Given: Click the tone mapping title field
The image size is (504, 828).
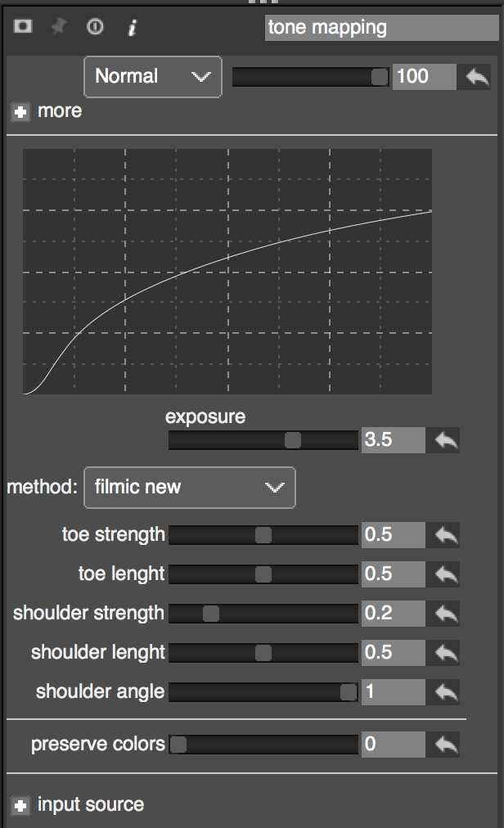Looking at the screenshot, I should pyautogui.click(x=380, y=28).
